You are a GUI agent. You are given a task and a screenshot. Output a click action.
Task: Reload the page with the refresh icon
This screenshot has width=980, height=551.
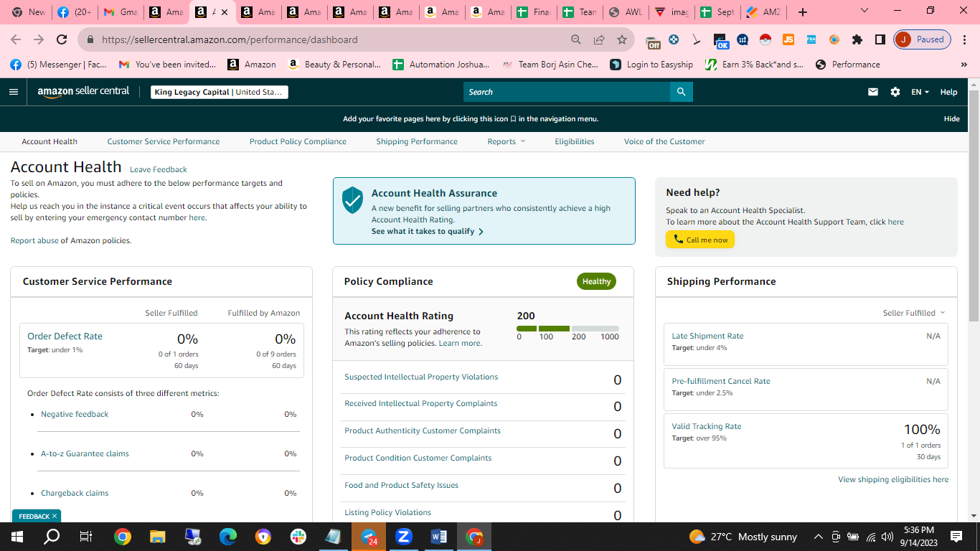(x=62, y=39)
